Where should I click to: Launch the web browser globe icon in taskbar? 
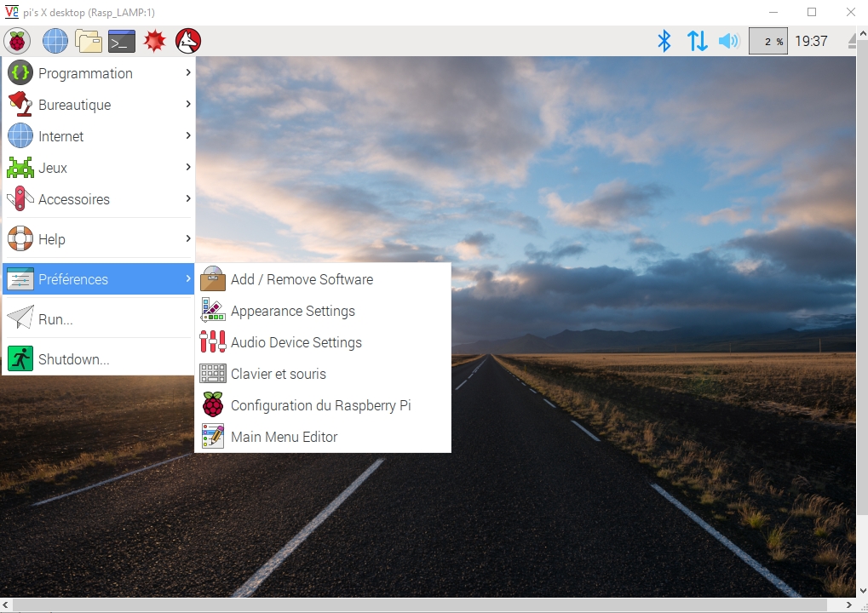55,41
